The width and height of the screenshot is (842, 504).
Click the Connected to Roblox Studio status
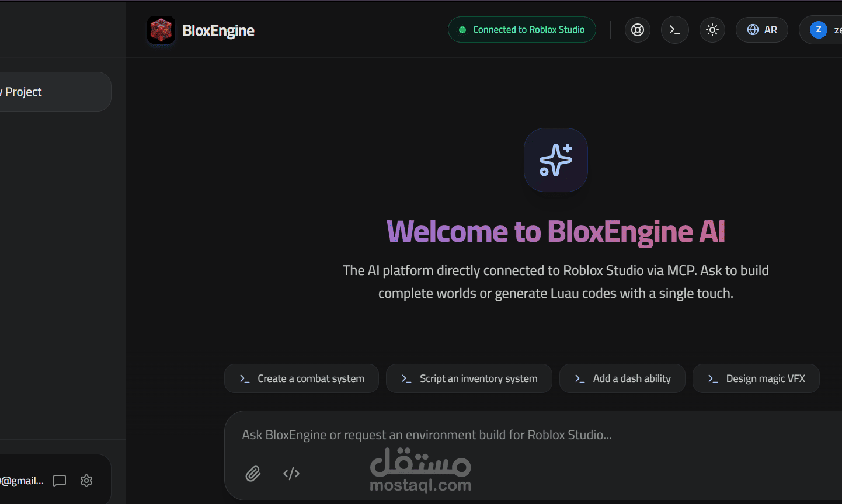tap(522, 30)
